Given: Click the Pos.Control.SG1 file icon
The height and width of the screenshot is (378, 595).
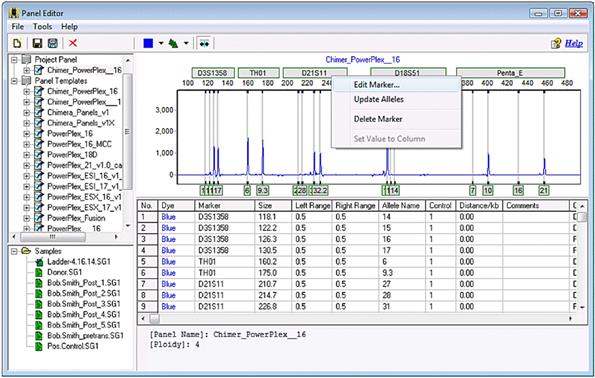Looking at the screenshot, I should click(39, 346).
